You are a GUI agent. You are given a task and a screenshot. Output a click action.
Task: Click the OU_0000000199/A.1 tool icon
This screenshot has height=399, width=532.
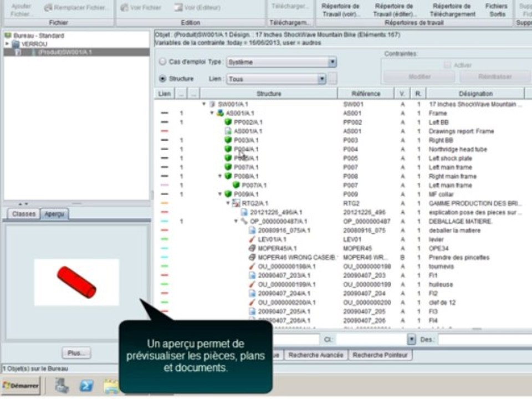[x=252, y=284]
